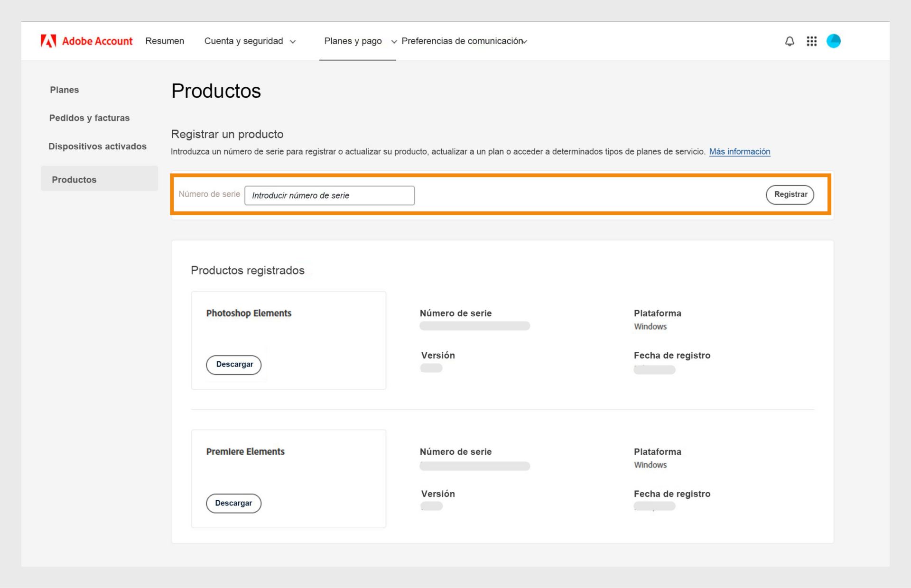
Task: Click Photoshop Elements Versión label
Action: click(x=438, y=355)
